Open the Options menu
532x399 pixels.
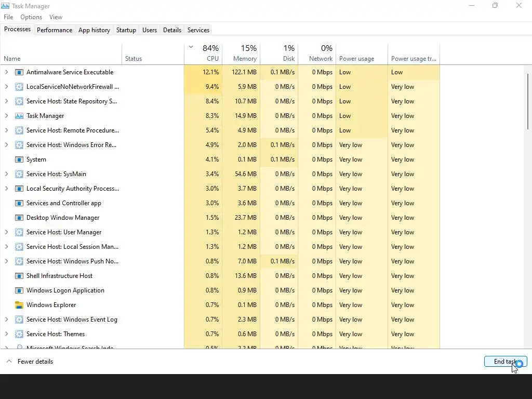(31, 17)
